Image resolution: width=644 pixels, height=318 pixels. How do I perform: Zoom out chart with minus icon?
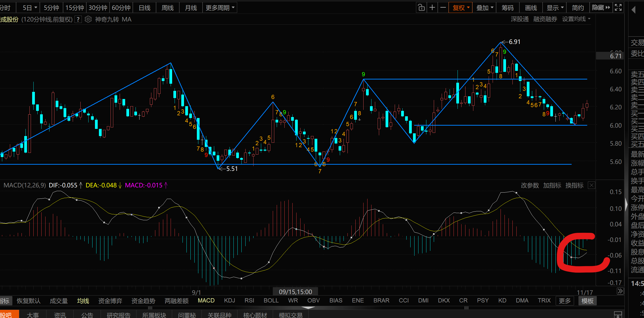coord(443,8)
